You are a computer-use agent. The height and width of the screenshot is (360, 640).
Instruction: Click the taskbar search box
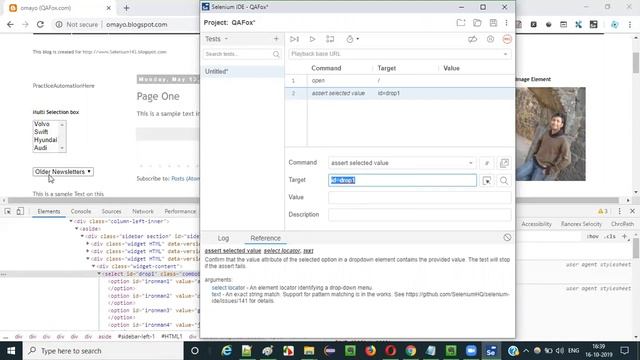pos(103,351)
